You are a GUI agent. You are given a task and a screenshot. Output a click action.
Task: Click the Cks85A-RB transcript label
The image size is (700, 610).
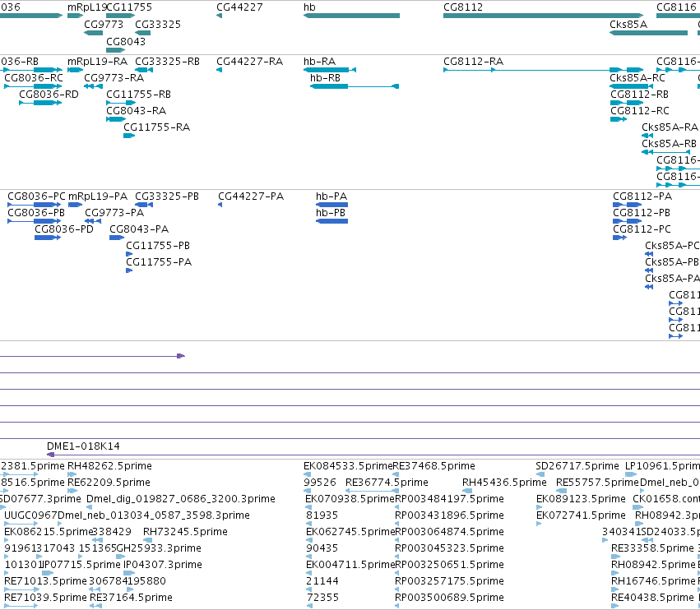670,144
